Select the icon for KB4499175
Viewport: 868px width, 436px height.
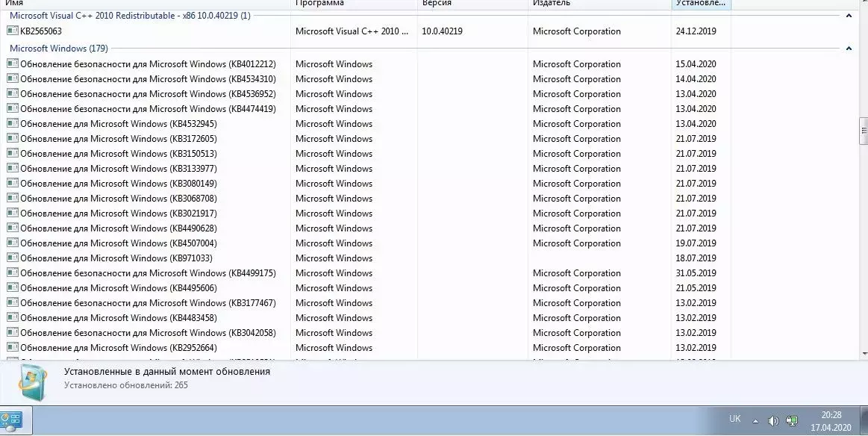click(12, 272)
